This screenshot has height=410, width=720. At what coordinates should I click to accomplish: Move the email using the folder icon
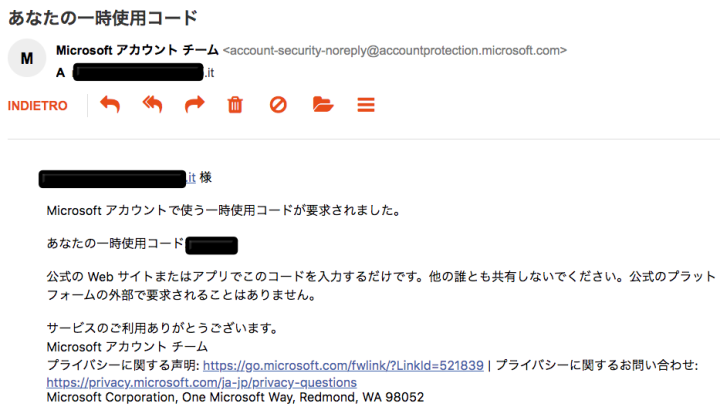pyautogui.click(x=321, y=104)
